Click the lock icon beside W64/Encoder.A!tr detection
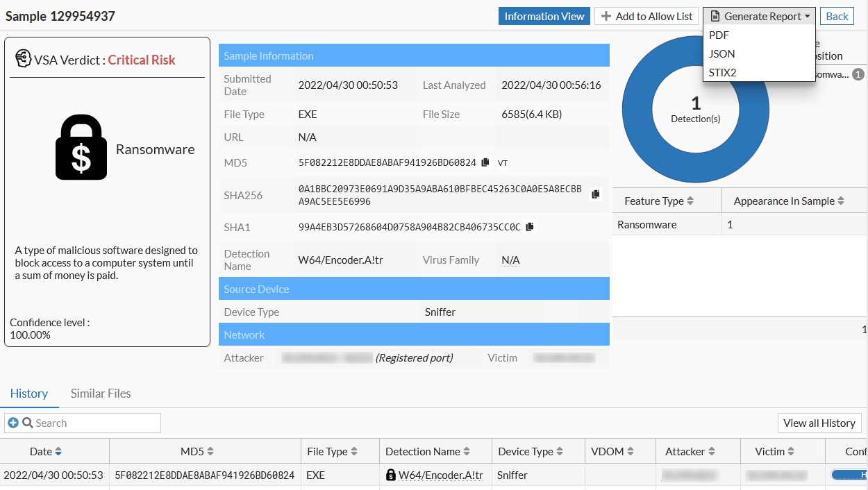The image size is (868, 490). click(390, 475)
